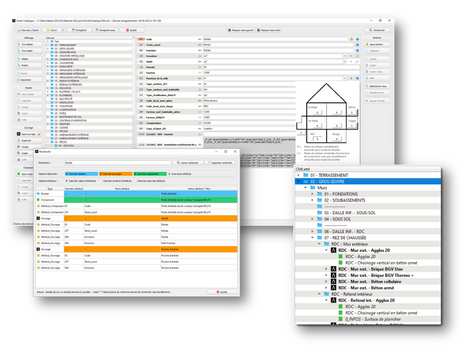
Task: Select the highlighted 02 - GROS-ŒUVRE tree row
Action: pyautogui.click(x=368, y=181)
